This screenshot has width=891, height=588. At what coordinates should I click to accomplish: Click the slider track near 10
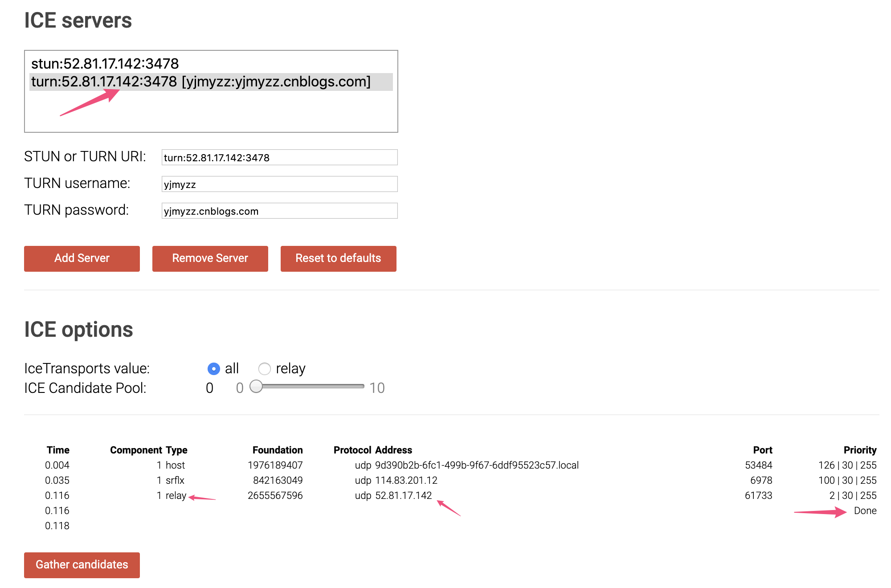pyautogui.click(x=359, y=387)
